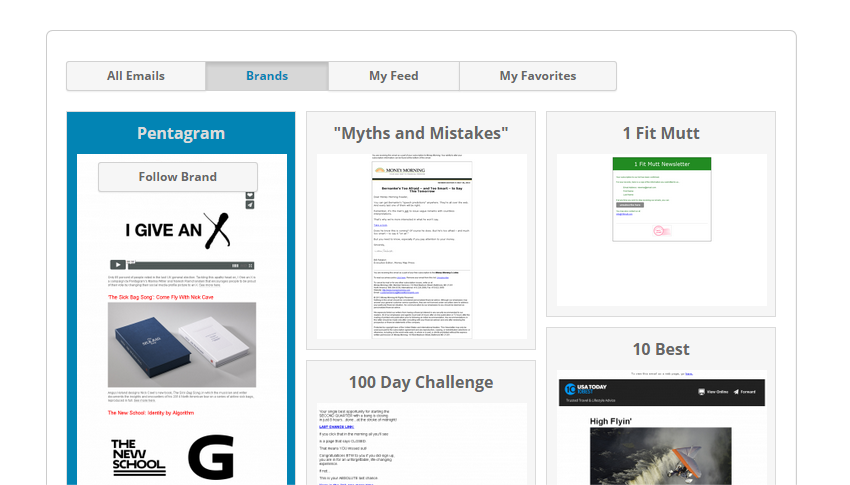
Task: Click the Follow Brand button
Action: point(178,177)
